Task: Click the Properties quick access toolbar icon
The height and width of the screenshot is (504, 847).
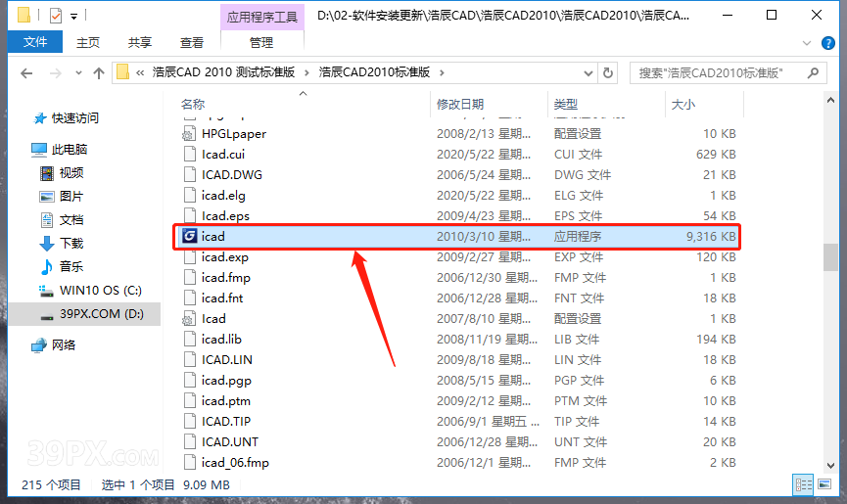Action: (56, 16)
